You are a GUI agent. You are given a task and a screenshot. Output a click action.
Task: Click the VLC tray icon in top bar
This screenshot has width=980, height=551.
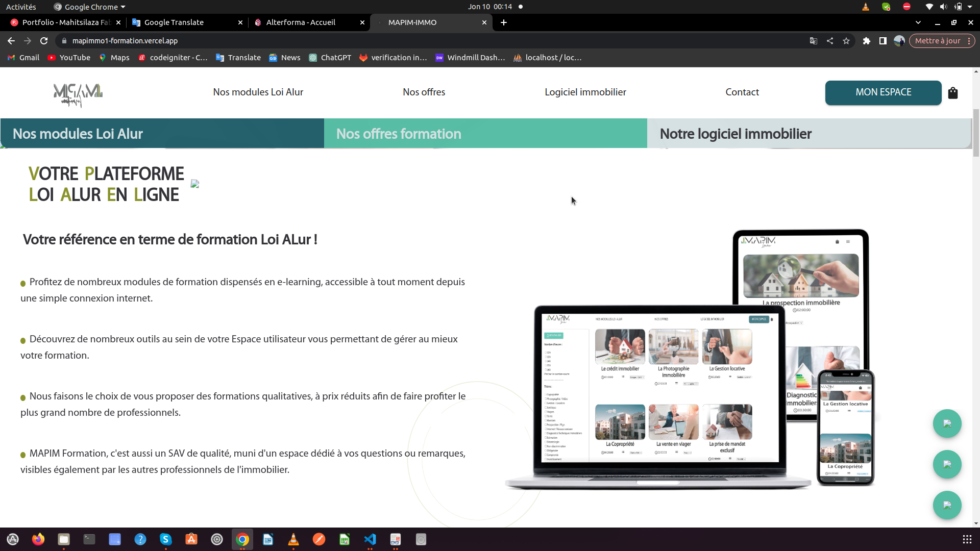point(866,7)
